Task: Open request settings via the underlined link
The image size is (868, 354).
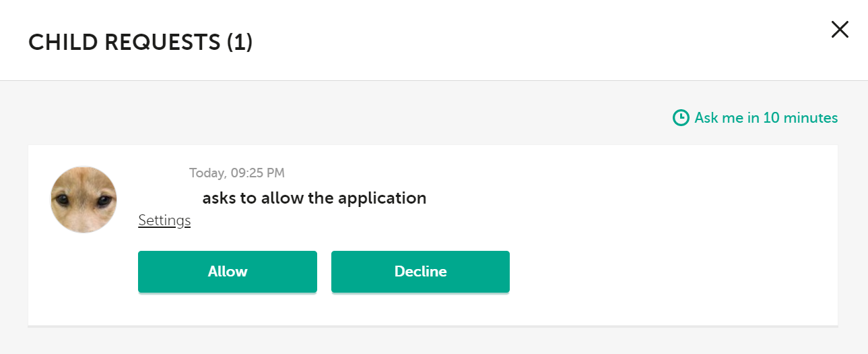Action: tap(164, 220)
